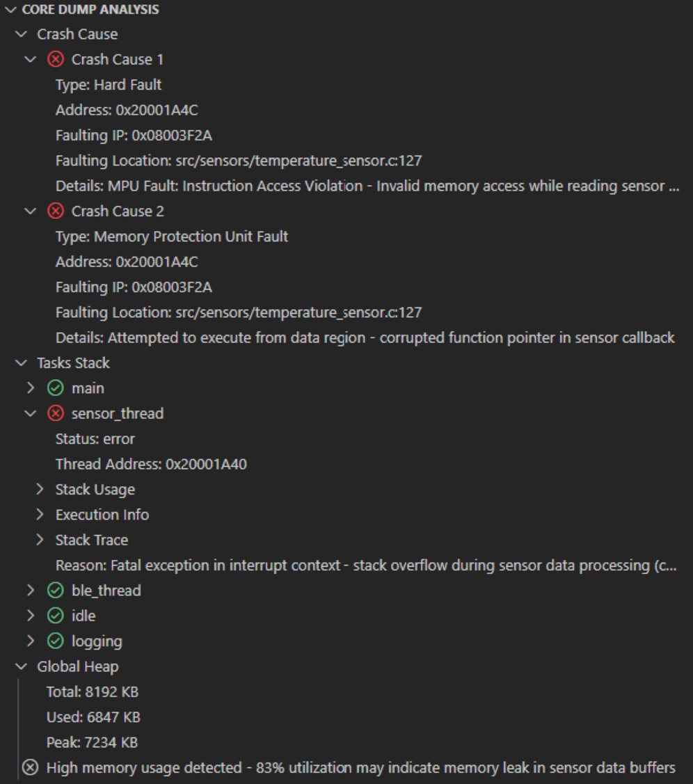Click the green check icon next to idle
Viewport: 693px width, 784px height.
56,616
